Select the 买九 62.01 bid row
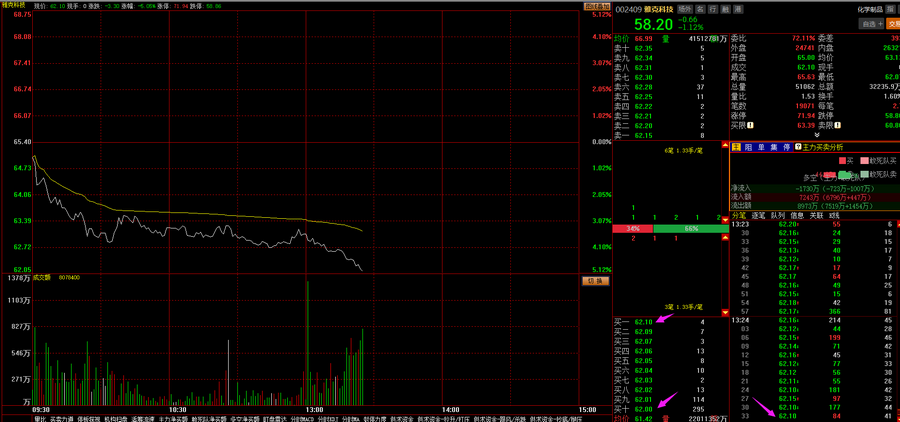This screenshot has height=422, width=900. click(x=671, y=400)
